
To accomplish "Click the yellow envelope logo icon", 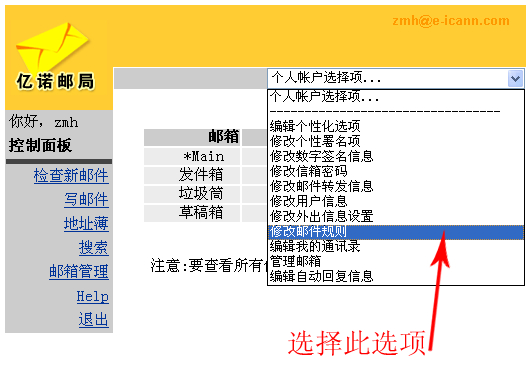I will click(52, 46).
